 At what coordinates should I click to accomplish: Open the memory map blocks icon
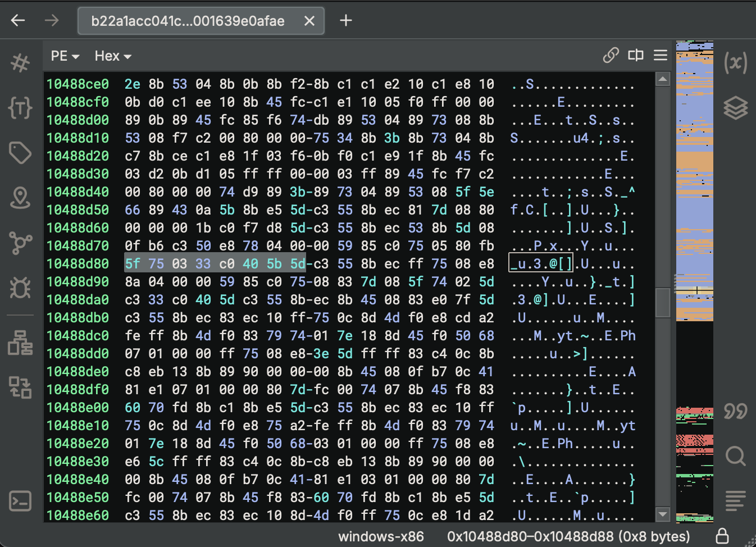[x=20, y=343]
